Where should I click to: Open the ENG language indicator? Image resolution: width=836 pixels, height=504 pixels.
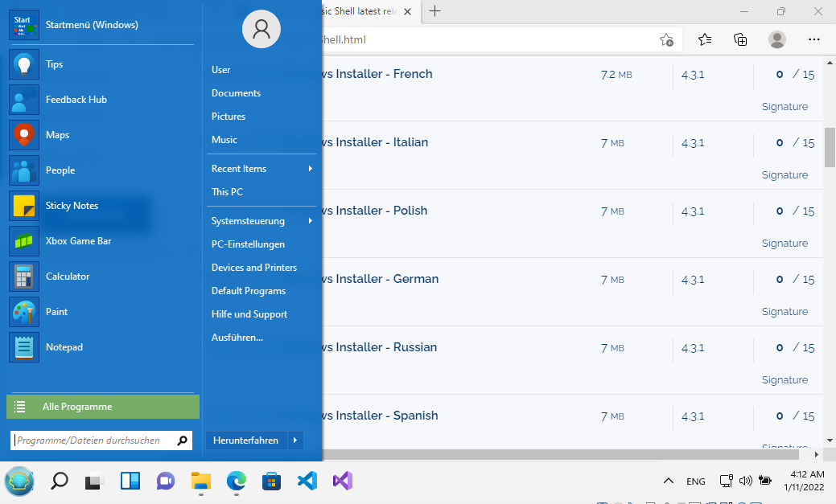coord(696,481)
